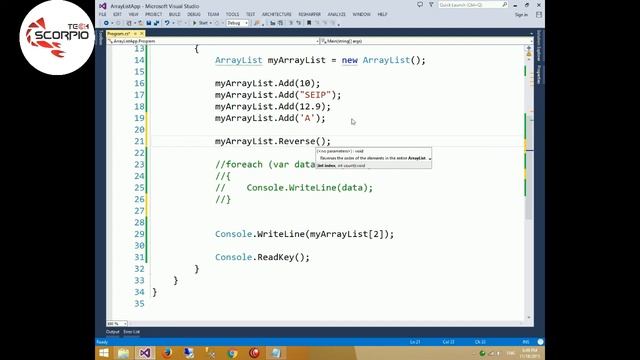The width and height of the screenshot is (640, 360).
Task: Click the Undo toolbar icon
Action: 167,23
